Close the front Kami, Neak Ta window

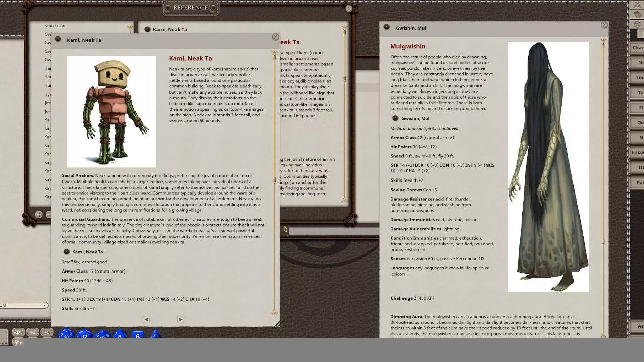[275, 37]
